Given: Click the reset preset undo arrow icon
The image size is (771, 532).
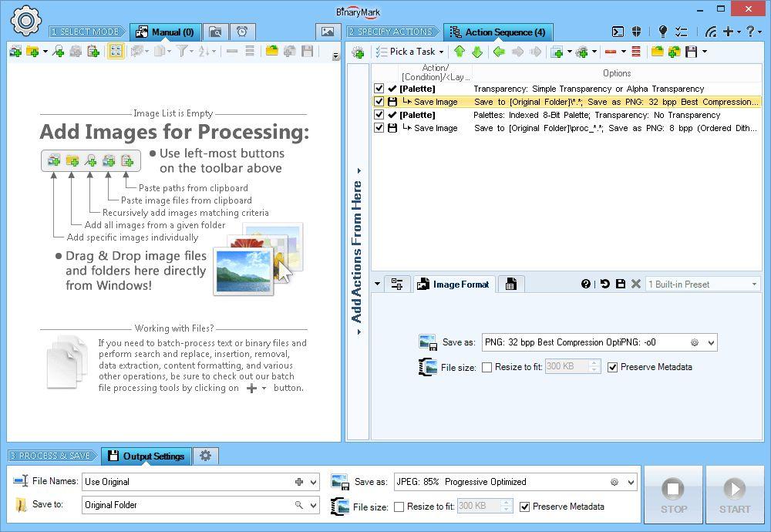Looking at the screenshot, I should pyautogui.click(x=604, y=284).
